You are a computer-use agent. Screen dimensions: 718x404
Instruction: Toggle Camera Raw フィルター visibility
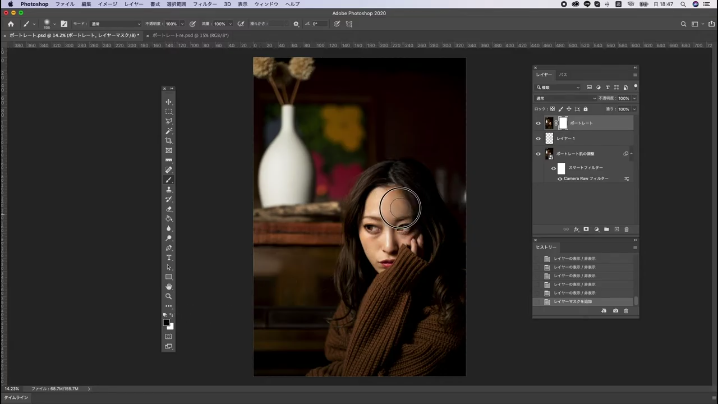[560, 179]
